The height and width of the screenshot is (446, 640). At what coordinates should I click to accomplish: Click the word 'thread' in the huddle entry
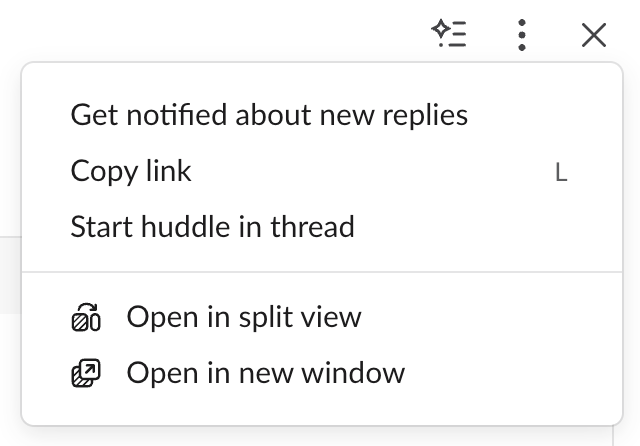click(x=315, y=227)
